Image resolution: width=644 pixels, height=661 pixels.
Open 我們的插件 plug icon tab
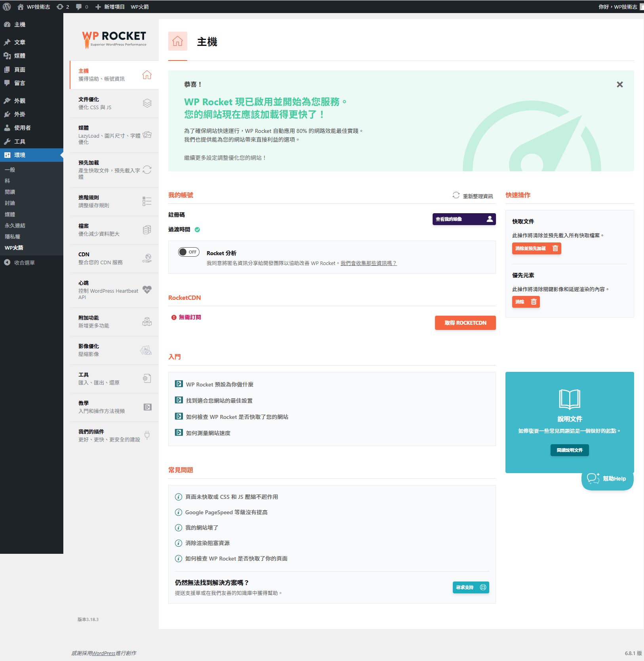click(x=147, y=436)
